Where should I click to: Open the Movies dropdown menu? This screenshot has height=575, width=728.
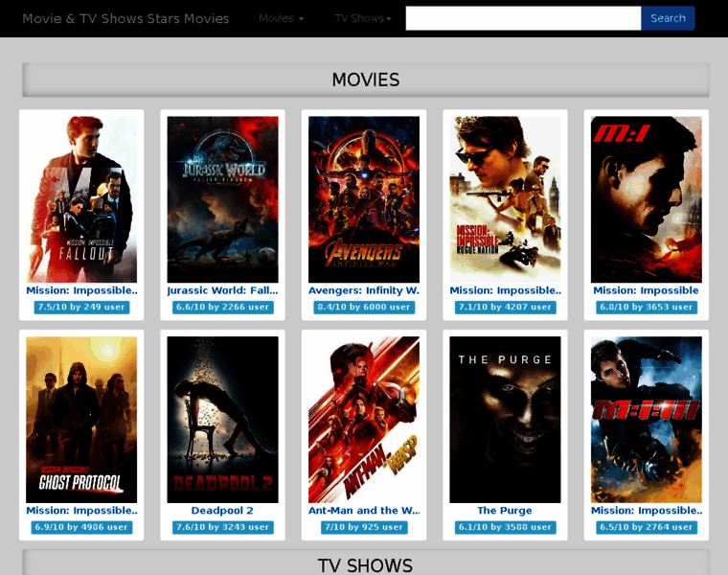[281, 18]
